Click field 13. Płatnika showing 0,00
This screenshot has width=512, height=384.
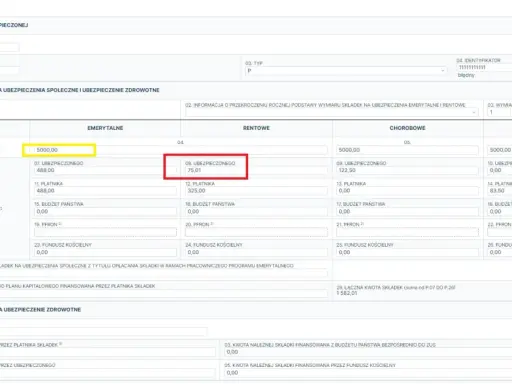407,191
